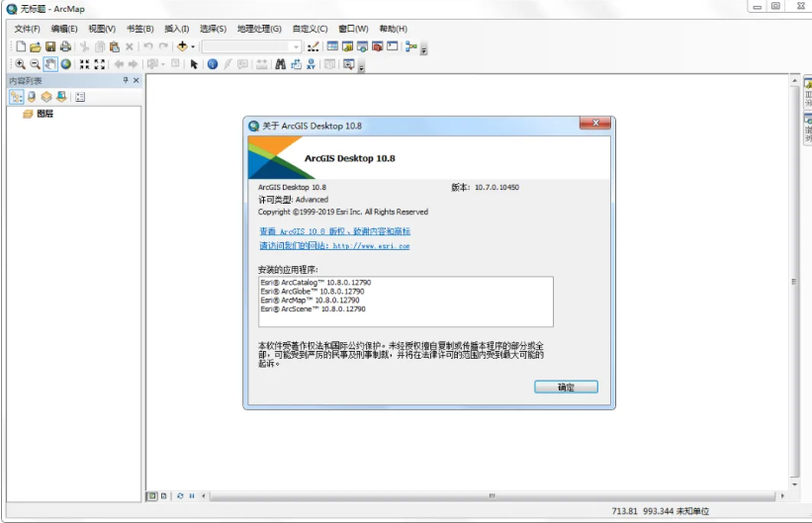Click the New Map Document icon
This screenshot has width=812, height=523.
point(21,46)
